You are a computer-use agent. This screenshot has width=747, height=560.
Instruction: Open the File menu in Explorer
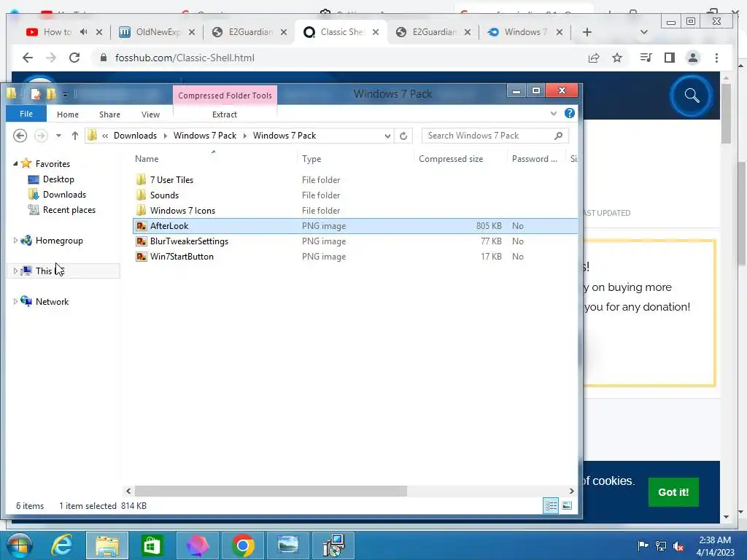click(26, 114)
